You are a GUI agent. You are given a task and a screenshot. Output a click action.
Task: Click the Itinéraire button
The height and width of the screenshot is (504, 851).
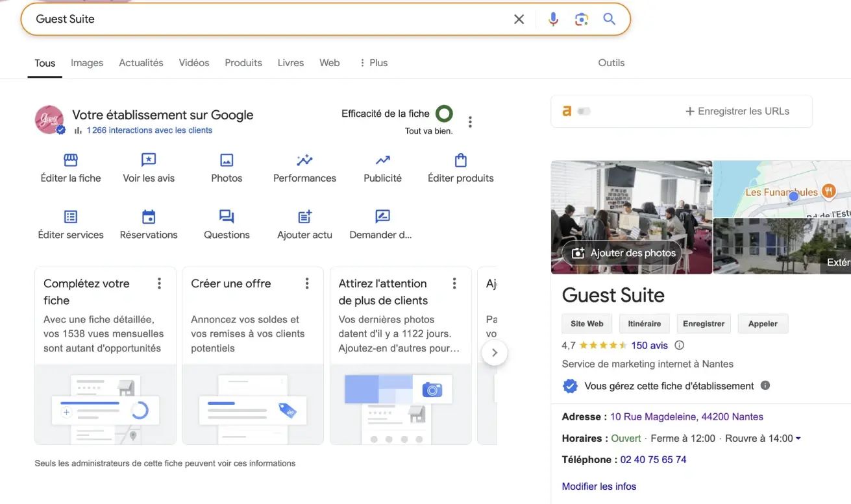click(644, 324)
